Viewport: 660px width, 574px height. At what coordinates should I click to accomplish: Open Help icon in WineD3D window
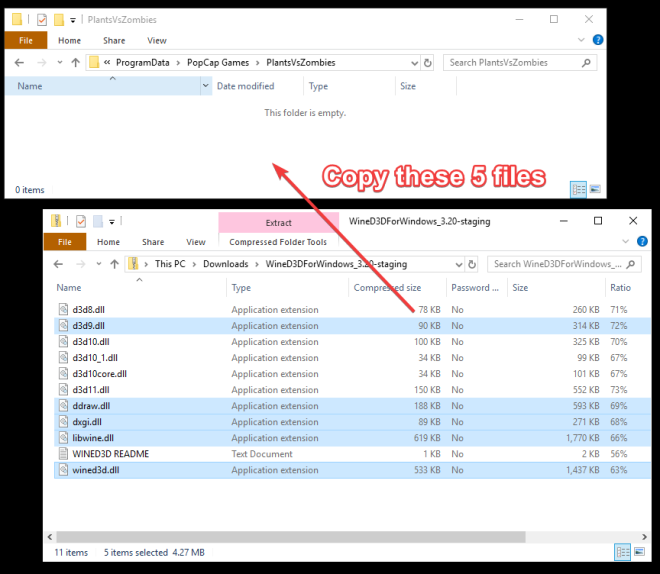tap(642, 241)
